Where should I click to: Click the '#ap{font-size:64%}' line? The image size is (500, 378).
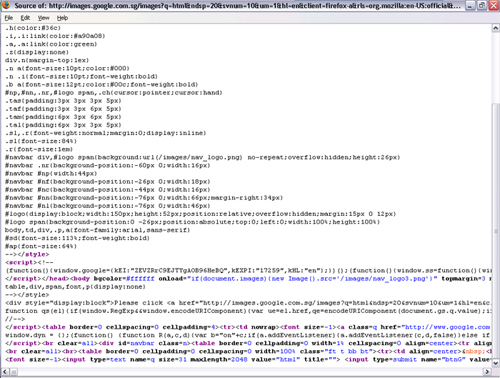point(41,246)
